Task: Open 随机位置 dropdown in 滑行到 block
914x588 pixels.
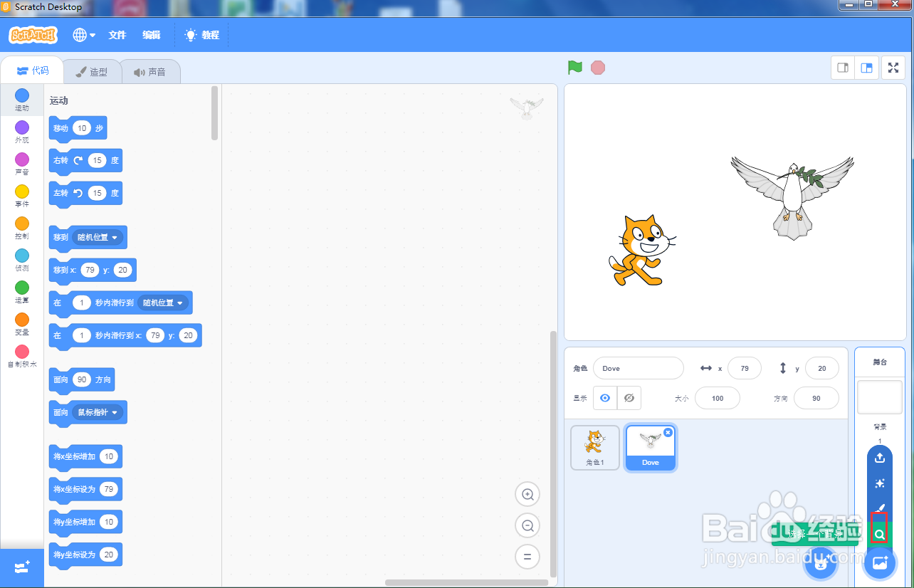Action: click(163, 303)
